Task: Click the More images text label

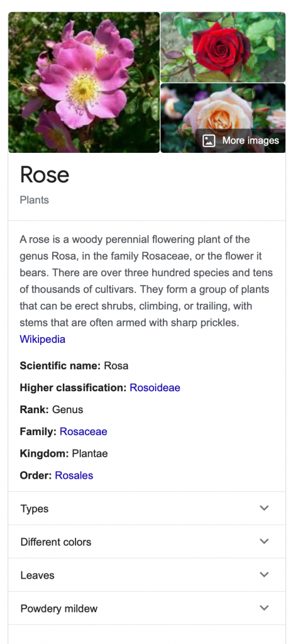Action: 251,141
